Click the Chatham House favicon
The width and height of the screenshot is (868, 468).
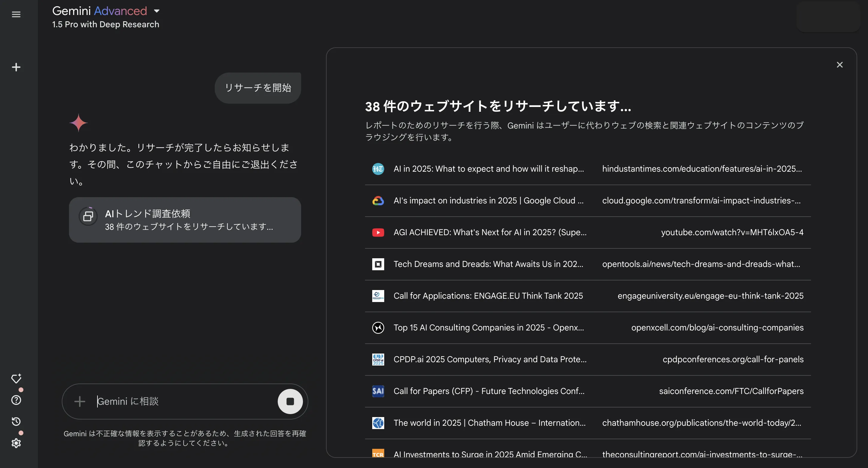pos(378,423)
